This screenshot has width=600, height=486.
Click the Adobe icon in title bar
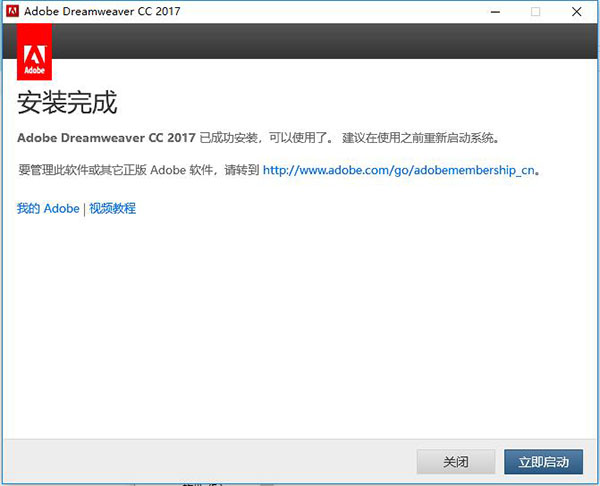(x=12, y=11)
